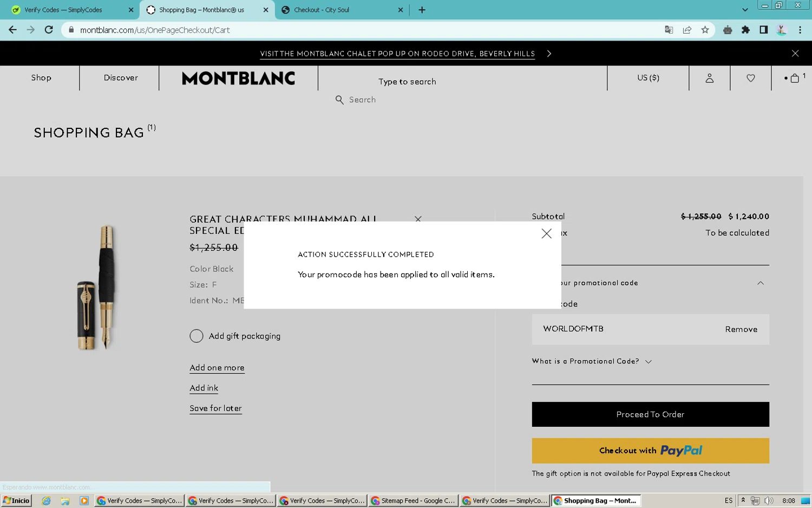Remove the WORLDOFMTB promo code
The height and width of the screenshot is (508, 812).
(x=741, y=329)
